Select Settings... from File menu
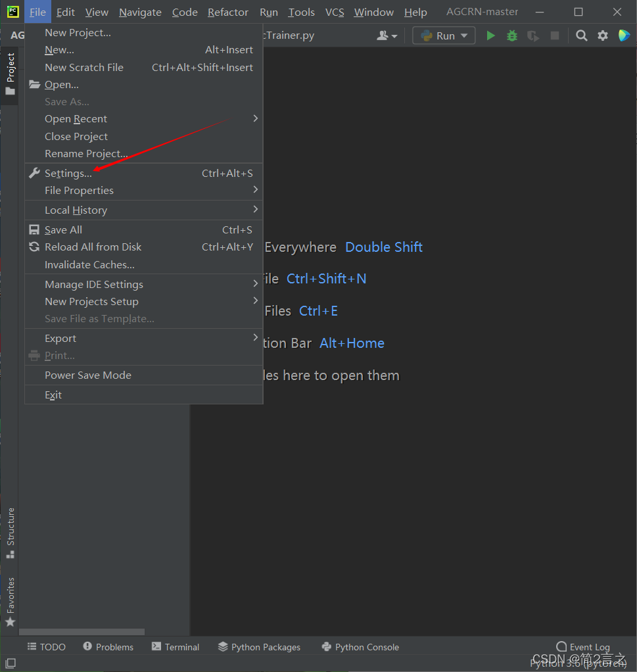637x672 pixels. point(143,173)
